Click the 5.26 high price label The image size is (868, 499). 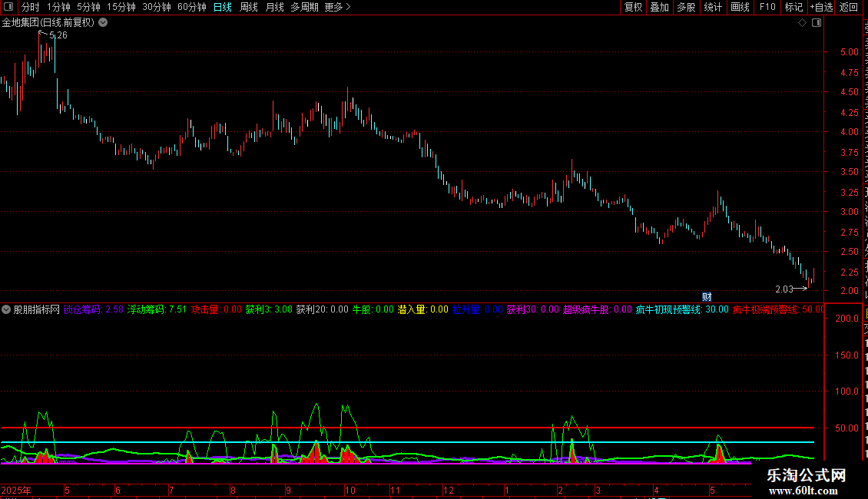click(58, 35)
